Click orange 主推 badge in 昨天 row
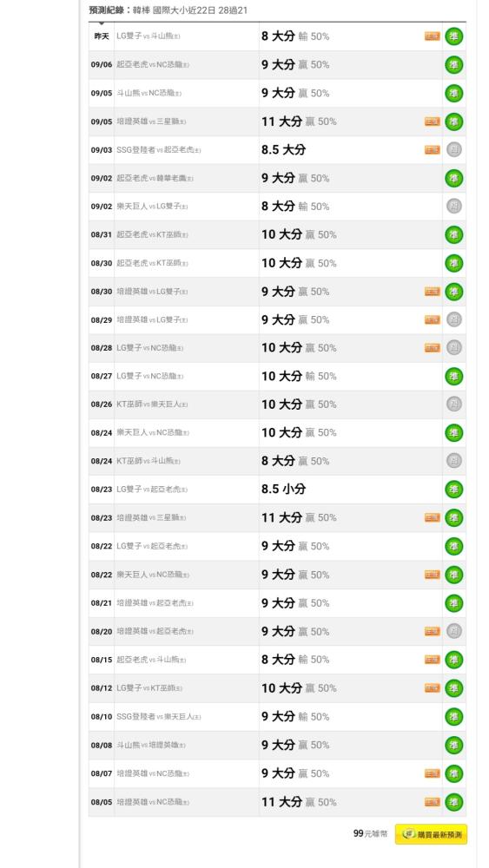Screen dimensions: 489x868 [x=432, y=36]
